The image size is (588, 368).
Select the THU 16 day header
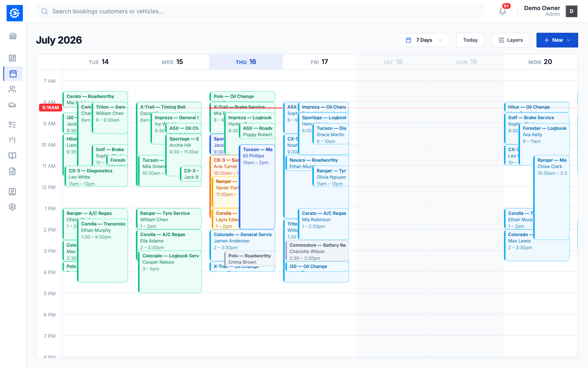pyautogui.click(x=246, y=62)
